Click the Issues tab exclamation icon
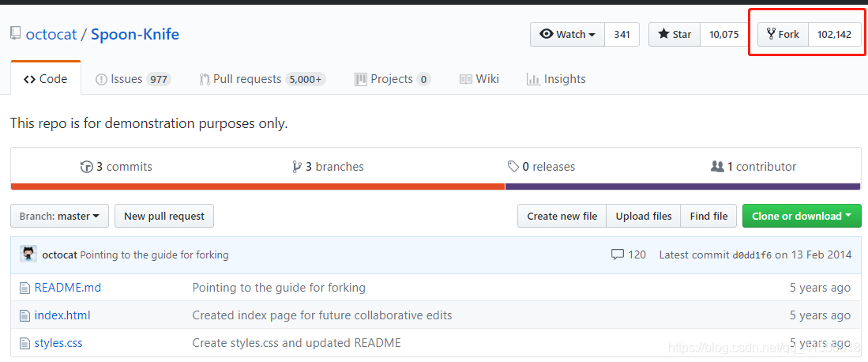Viewport: 868px width, 362px height. 101,79
